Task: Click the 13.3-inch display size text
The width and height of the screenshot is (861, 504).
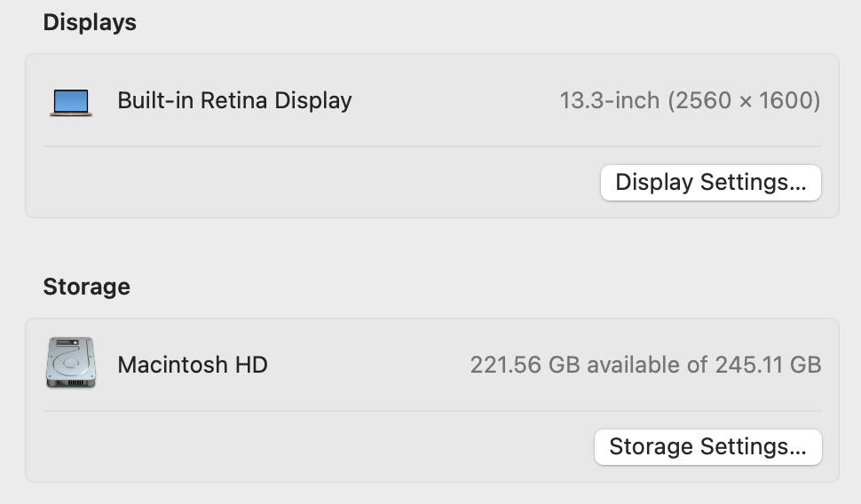Action: tap(609, 101)
